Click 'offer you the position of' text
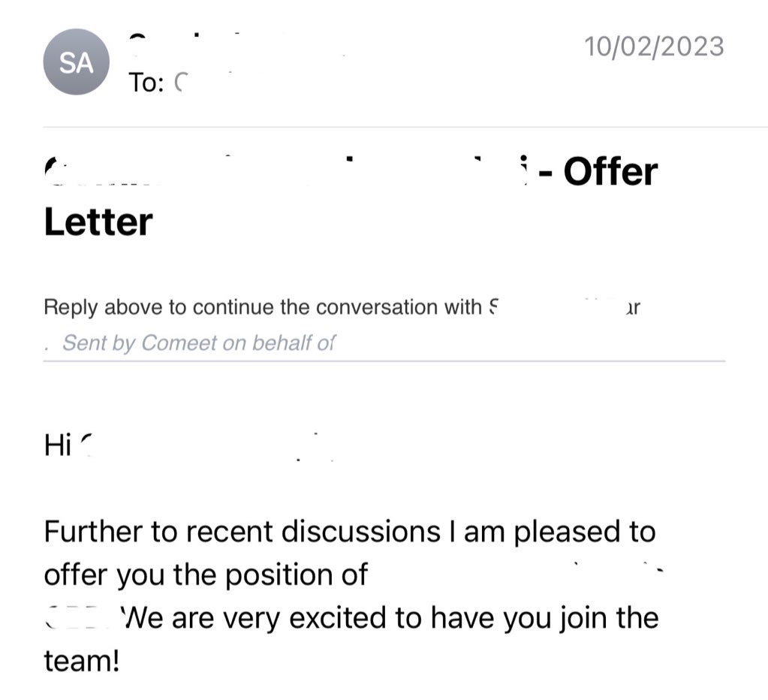 click(x=206, y=575)
